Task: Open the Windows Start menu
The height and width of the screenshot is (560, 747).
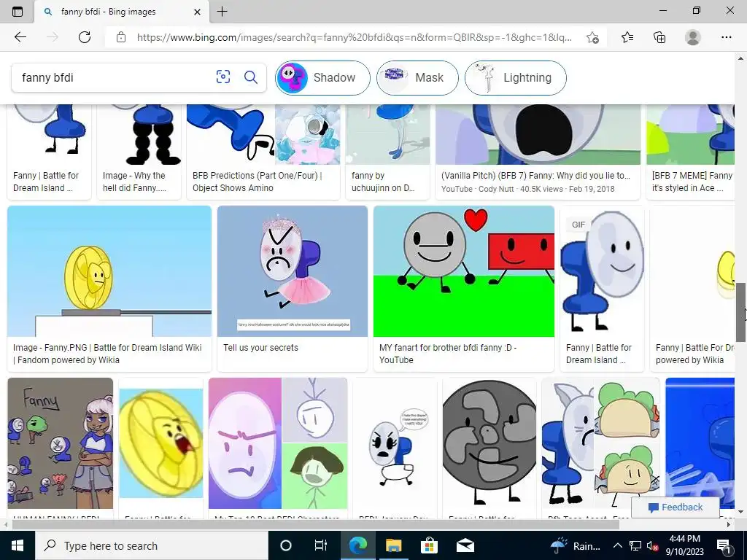Action: [18, 545]
